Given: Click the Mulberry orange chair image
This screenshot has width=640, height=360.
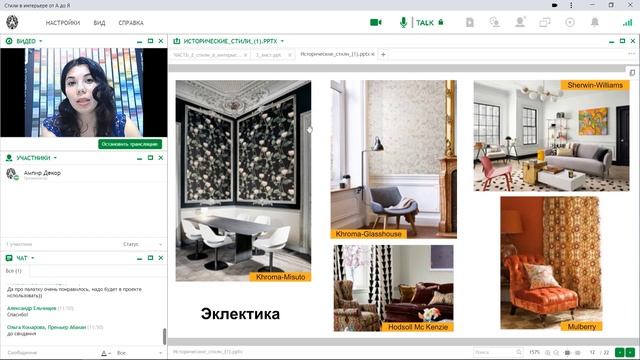Looking at the screenshot, I should [x=551, y=263].
